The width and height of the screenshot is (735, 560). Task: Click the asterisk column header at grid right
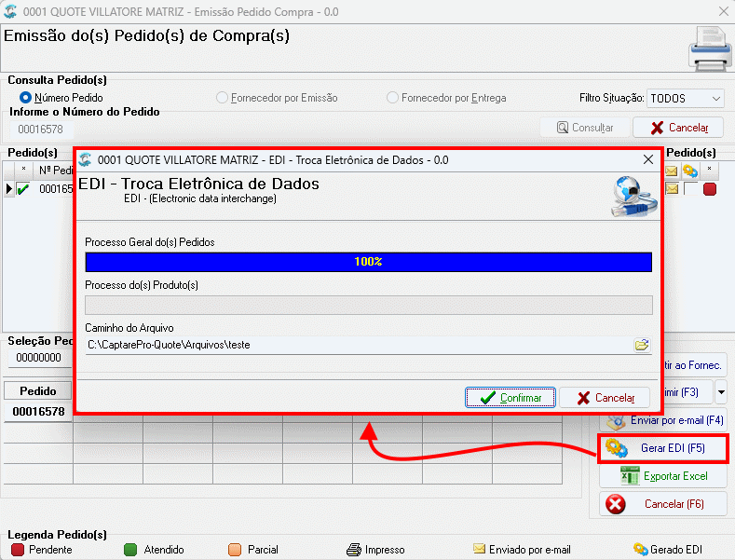(x=710, y=171)
